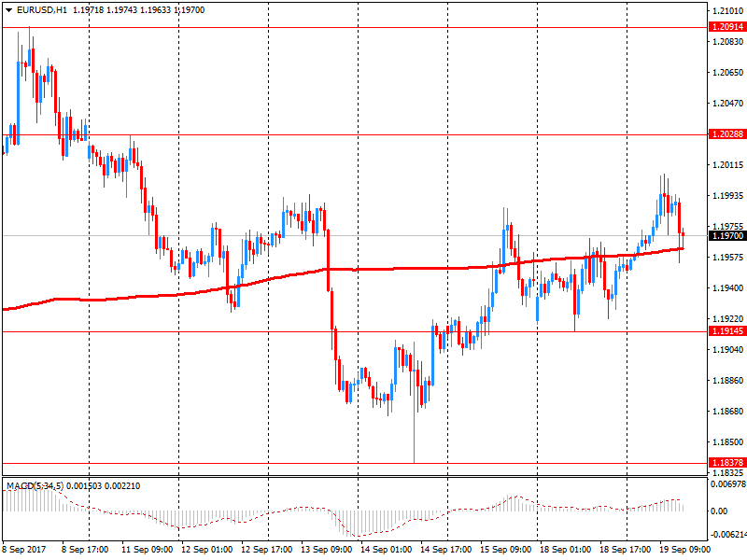Screen dimensions: 747x560
Task: Click the 1.20115 price scale value
Action: click(x=728, y=165)
